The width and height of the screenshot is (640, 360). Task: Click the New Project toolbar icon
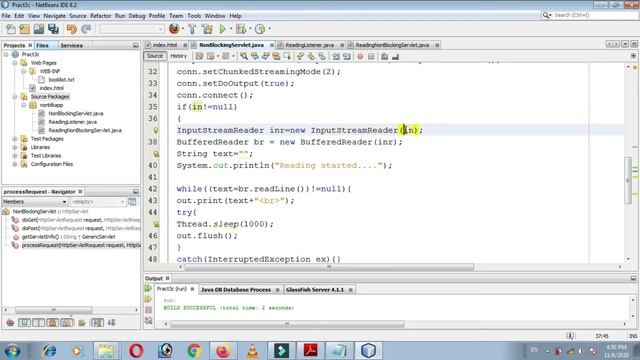click(24, 29)
